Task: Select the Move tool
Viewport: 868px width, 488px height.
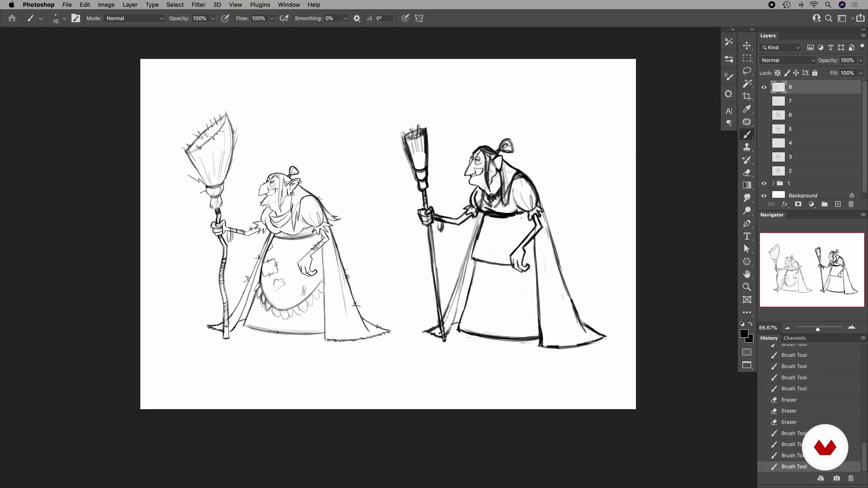Action: pos(747,46)
